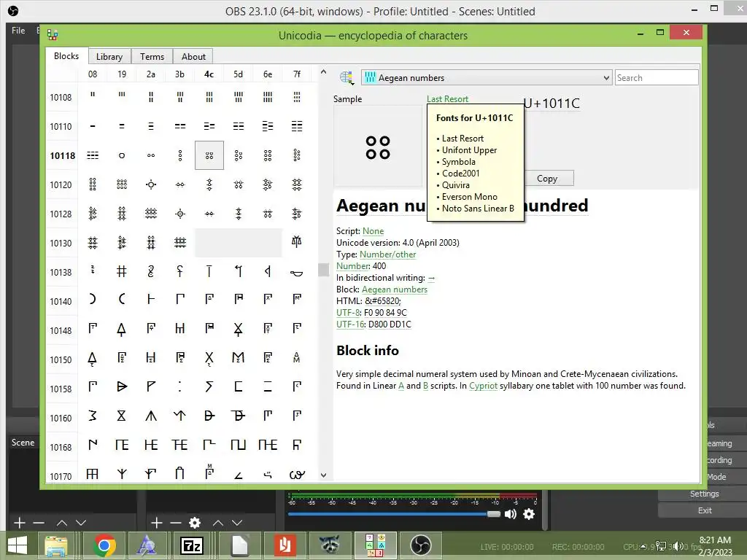Select the selected character cell at 10118 column 4c

(209, 155)
